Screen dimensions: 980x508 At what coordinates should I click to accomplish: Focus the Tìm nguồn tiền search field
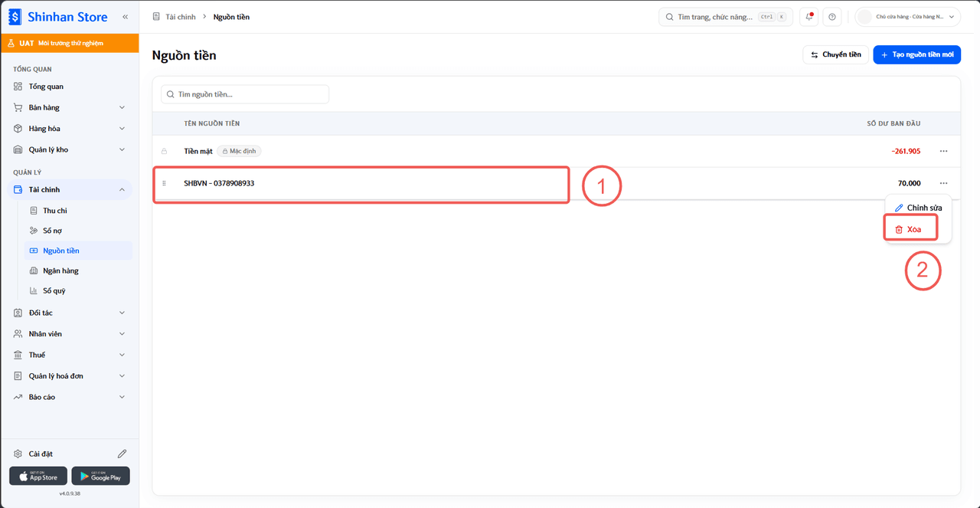[245, 94]
